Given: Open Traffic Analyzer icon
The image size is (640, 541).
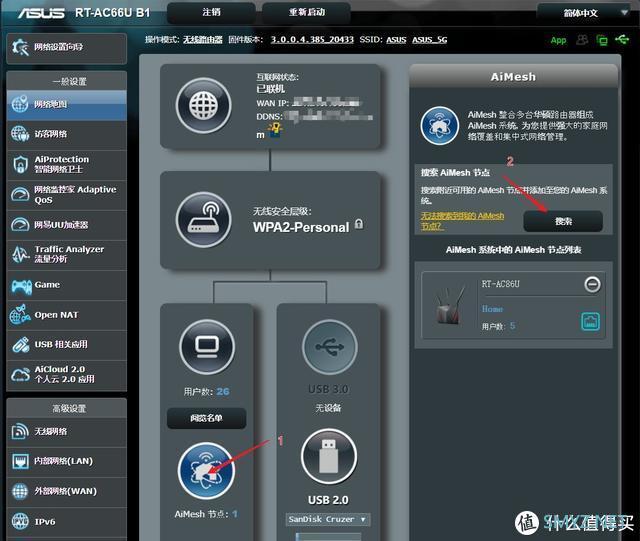Looking at the screenshot, I should point(20,254).
